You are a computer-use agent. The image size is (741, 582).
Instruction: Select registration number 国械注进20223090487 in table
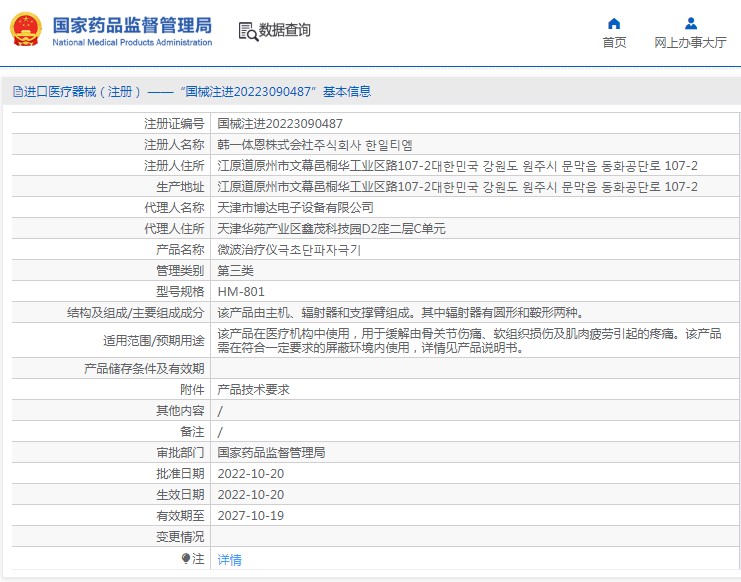point(280,124)
